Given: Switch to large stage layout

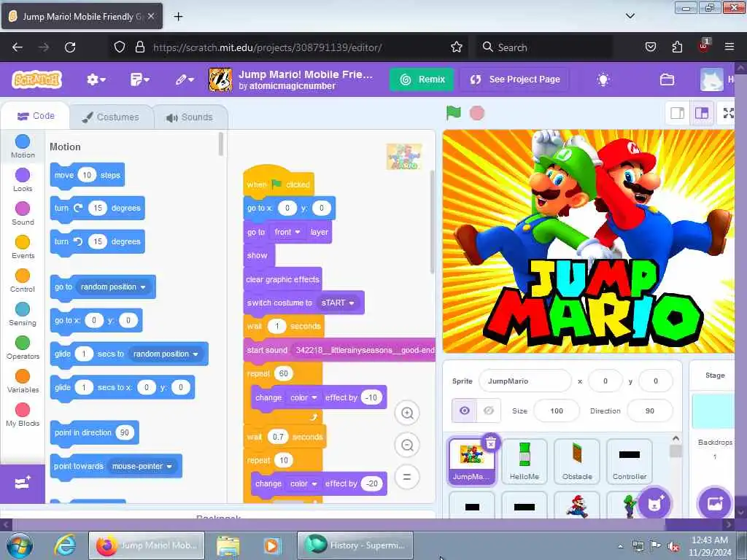Looking at the screenshot, I should coord(702,113).
